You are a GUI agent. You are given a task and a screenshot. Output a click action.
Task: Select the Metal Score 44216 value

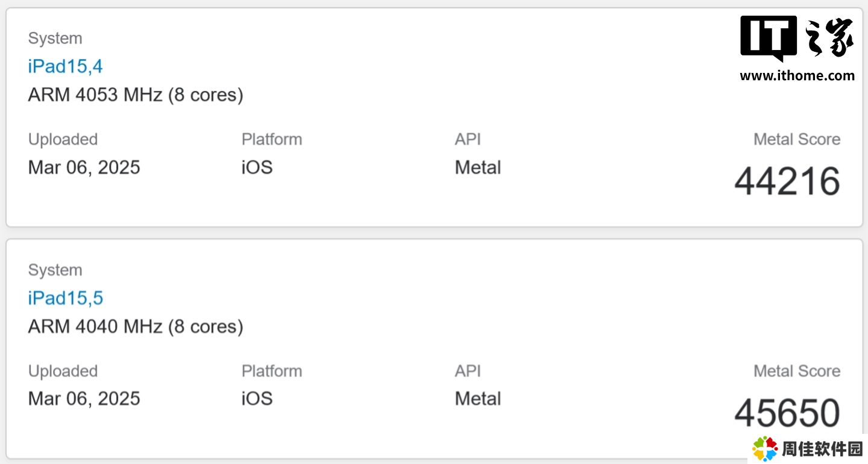[x=787, y=181]
